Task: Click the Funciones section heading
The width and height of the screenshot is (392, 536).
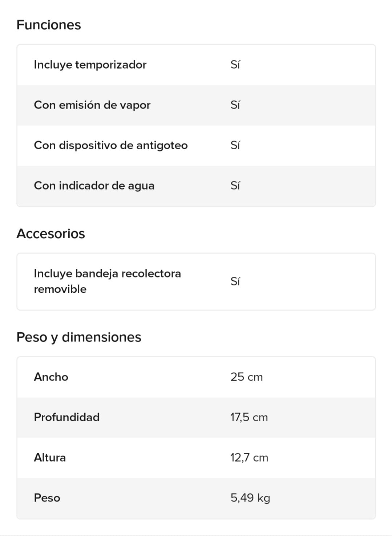Action: point(49,25)
